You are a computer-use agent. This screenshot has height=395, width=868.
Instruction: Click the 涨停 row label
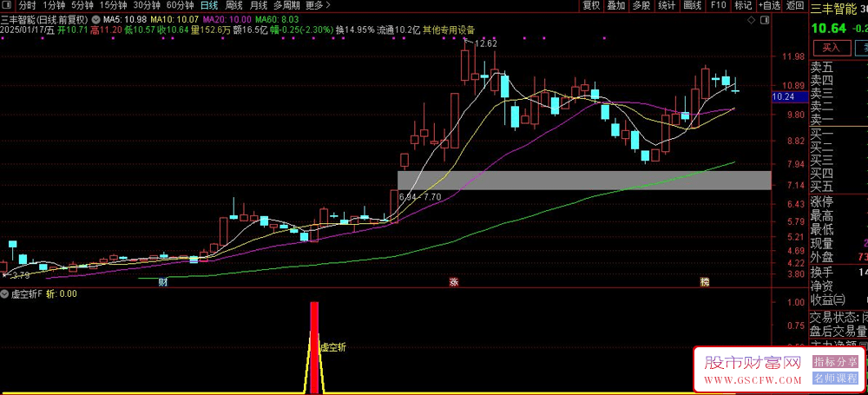(x=822, y=201)
